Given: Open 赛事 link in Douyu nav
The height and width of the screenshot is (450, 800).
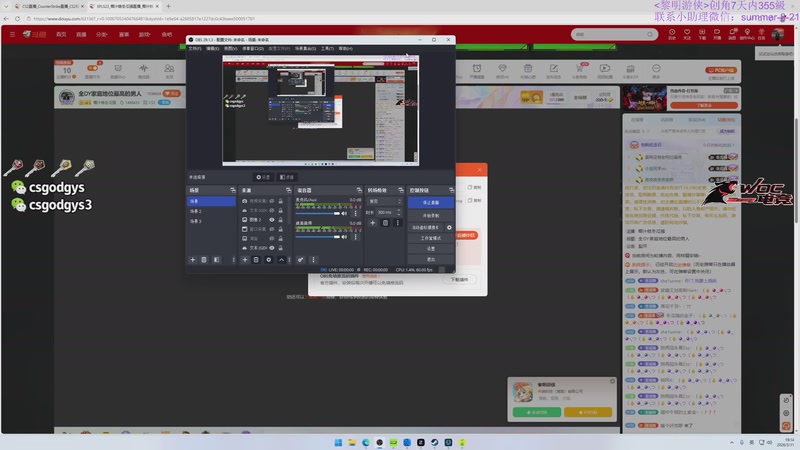Looking at the screenshot, I should [x=124, y=34].
